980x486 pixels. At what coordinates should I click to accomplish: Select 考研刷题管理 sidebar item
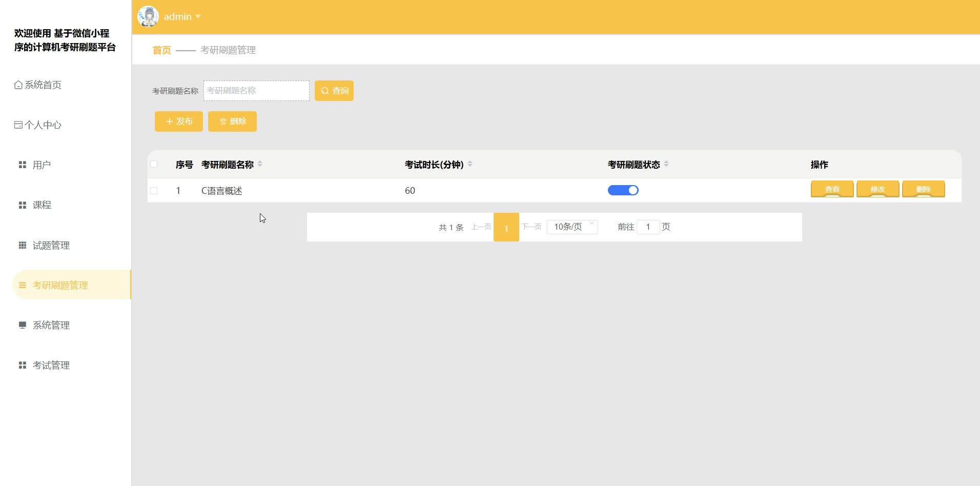[x=72, y=285]
